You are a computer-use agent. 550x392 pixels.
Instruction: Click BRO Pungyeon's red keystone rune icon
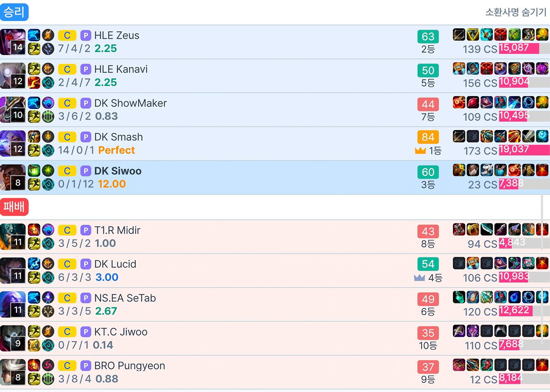(x=48, y=365)
